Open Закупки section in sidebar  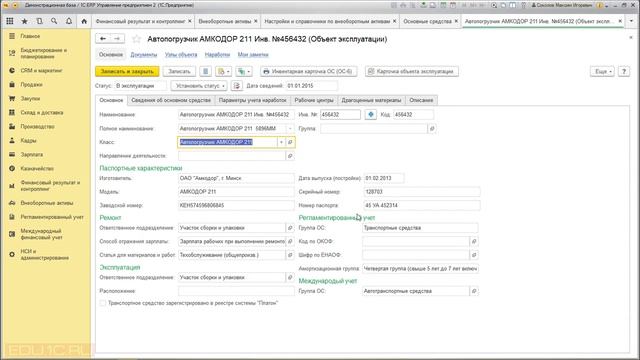[x=30, y=98]
